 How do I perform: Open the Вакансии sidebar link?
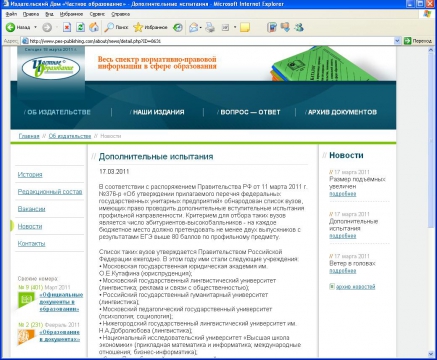click(31, 209)
